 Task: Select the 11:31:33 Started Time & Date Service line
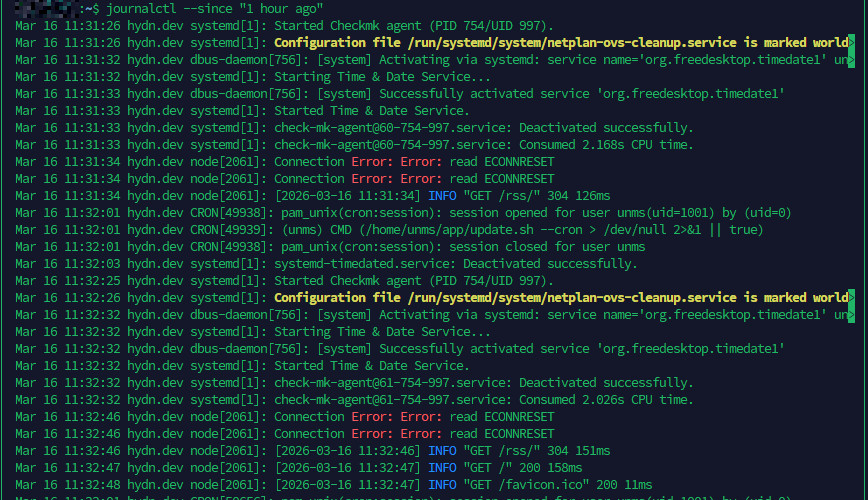tap(242, 111)
